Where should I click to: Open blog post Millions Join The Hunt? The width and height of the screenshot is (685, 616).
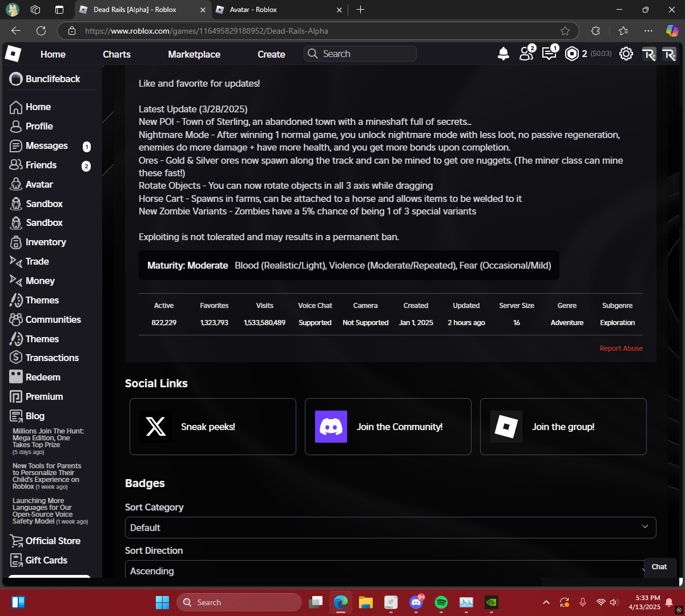point(49,441)
